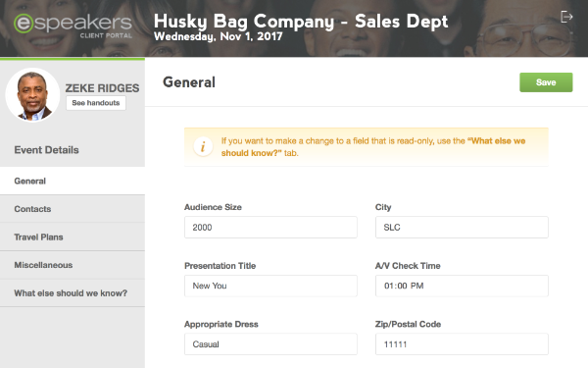Click the Zip/Postal Code label
This screenshot has width=588, height=368.
point(408,325)
